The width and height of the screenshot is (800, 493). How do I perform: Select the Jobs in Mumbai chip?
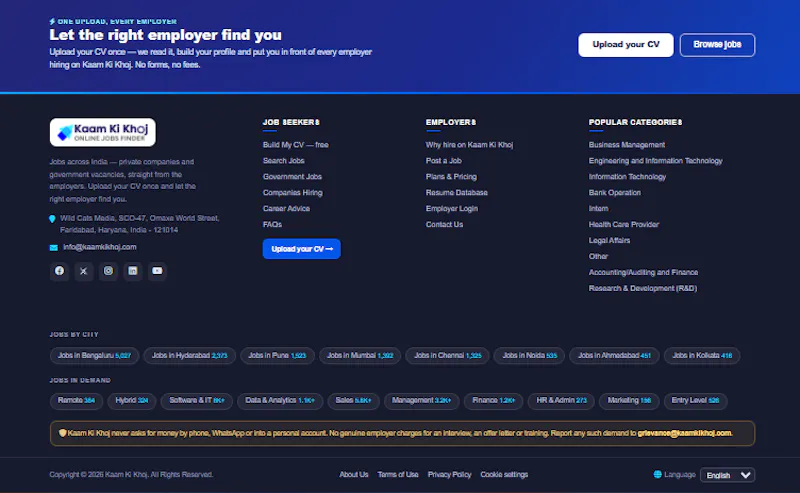pos(360,355)
